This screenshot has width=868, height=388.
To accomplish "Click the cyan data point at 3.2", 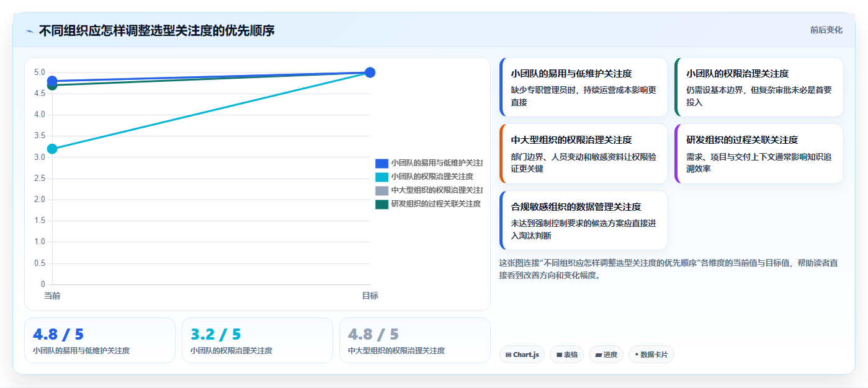I will 52,149.
